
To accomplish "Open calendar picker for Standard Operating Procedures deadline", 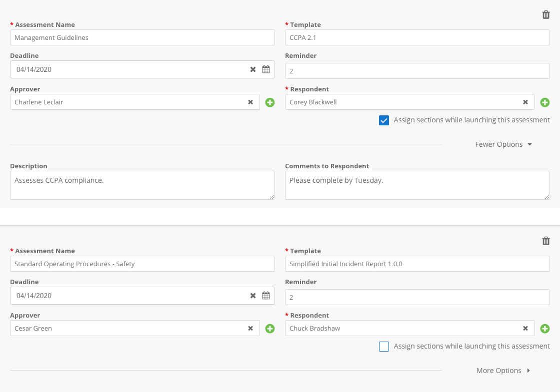I will pyautogui.click(x=266, y=295).
